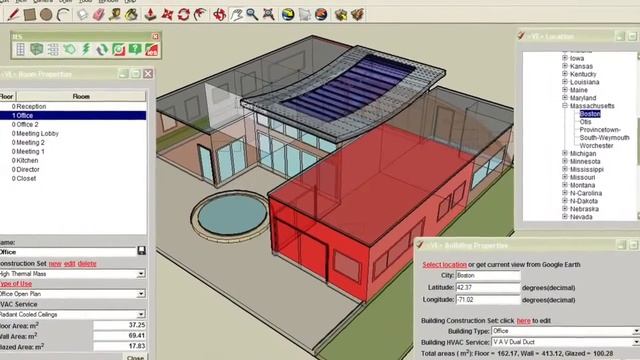Expand the Iowa tree node
This screenshot has height=360, width=640.
click(x=565, y=58)
